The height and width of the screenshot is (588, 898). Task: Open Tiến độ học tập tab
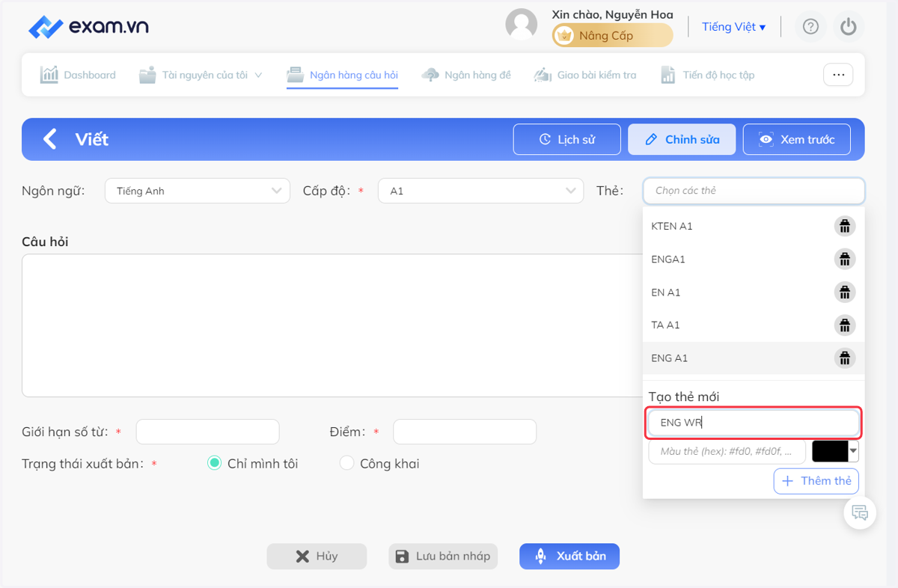[707, 75]
